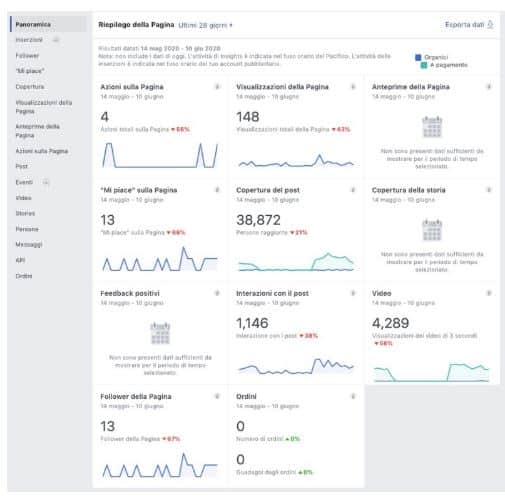
Task: Click the Guadagni dagli ordini label
Action: click(266, 472)
